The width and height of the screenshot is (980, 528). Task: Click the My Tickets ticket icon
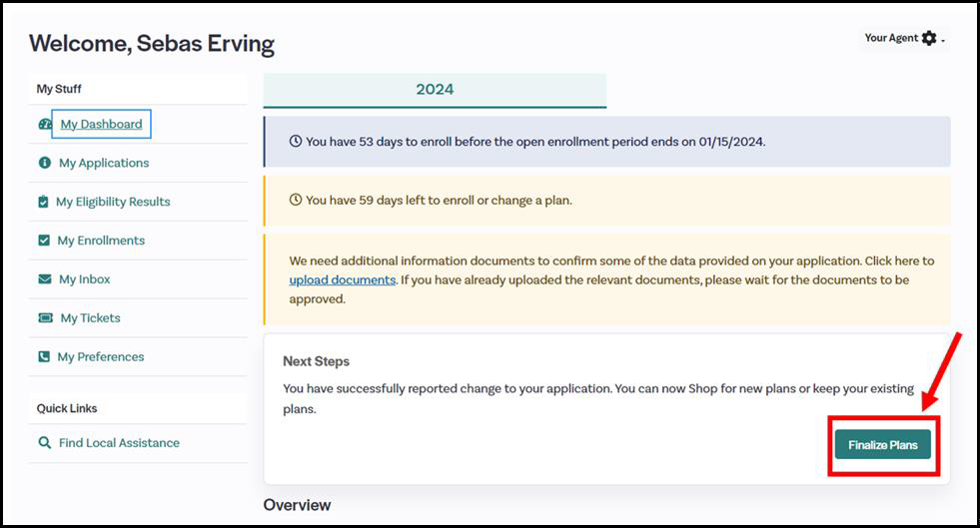click(x=44, y=318)
